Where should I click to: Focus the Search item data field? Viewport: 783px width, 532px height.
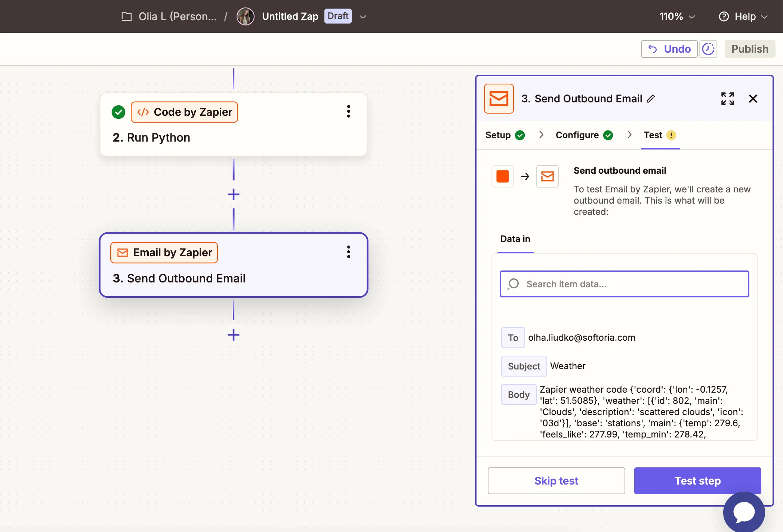point(624,284)
